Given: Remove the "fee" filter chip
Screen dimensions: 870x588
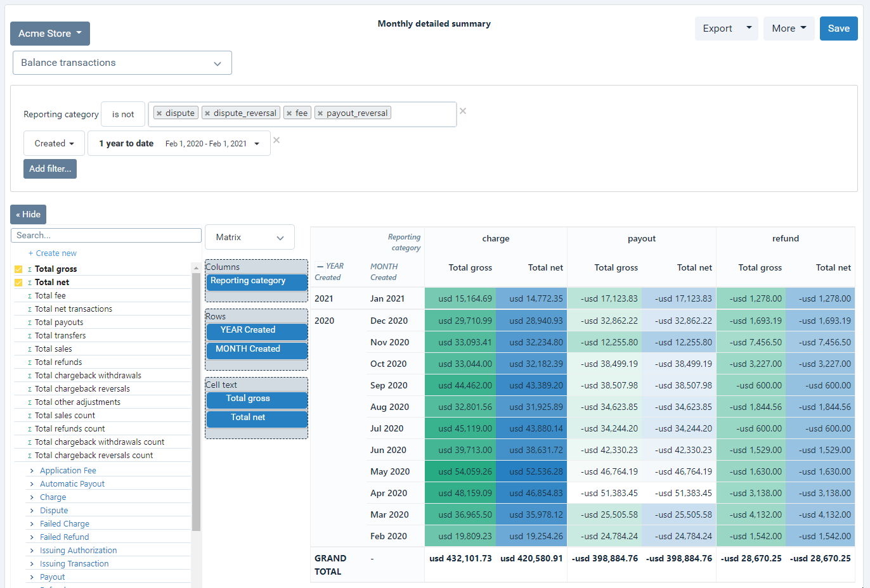Looking at the screenshot, I should click(289, 112).
